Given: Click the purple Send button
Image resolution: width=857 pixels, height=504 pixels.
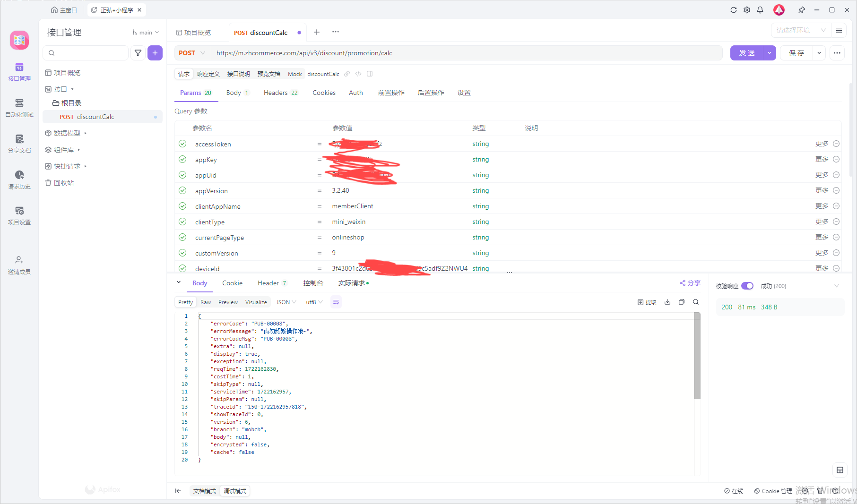Looking at the screenshot, I should pyautogui.click(x=746, y=53).
